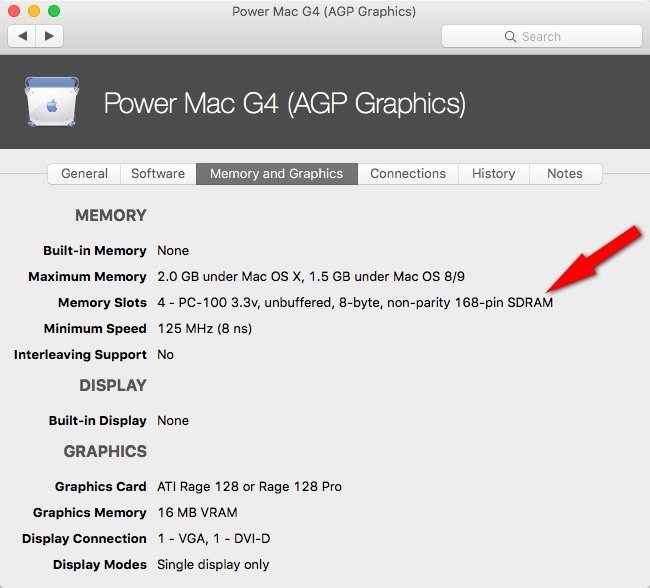This screenshot has height=588, width=650.
Task: Click the Maximum Memory label
Action: [87, 277]
